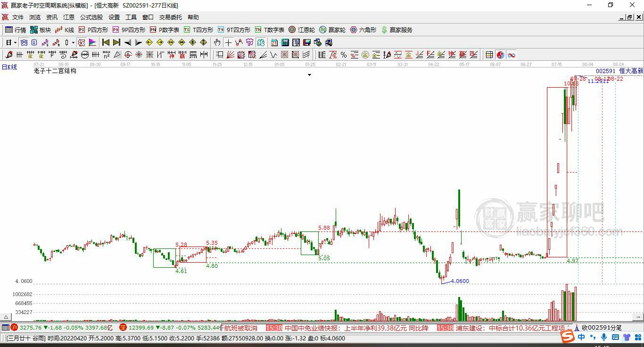Jump to the first bar icon
644x347 pixels.
[x=106, y=42]
